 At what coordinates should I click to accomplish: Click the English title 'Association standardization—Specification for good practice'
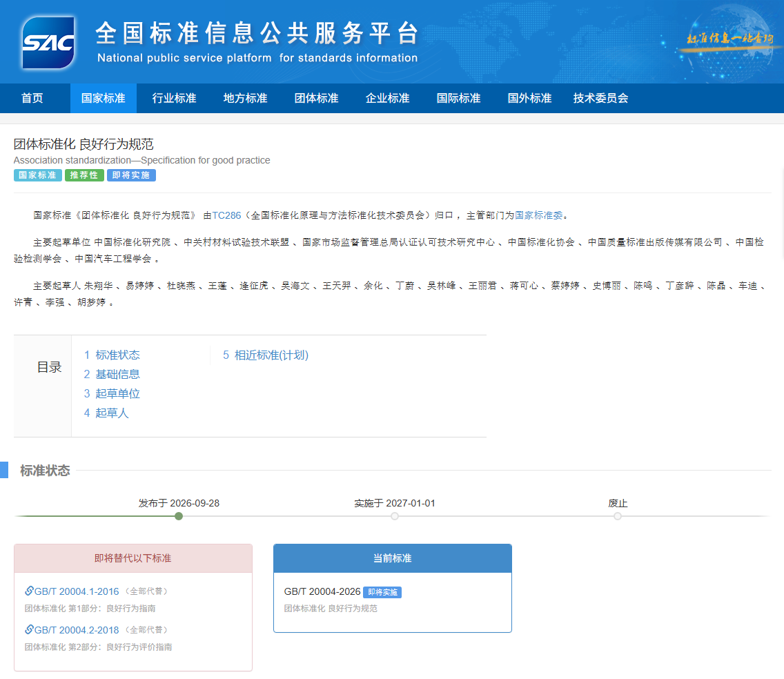[141, 160]
